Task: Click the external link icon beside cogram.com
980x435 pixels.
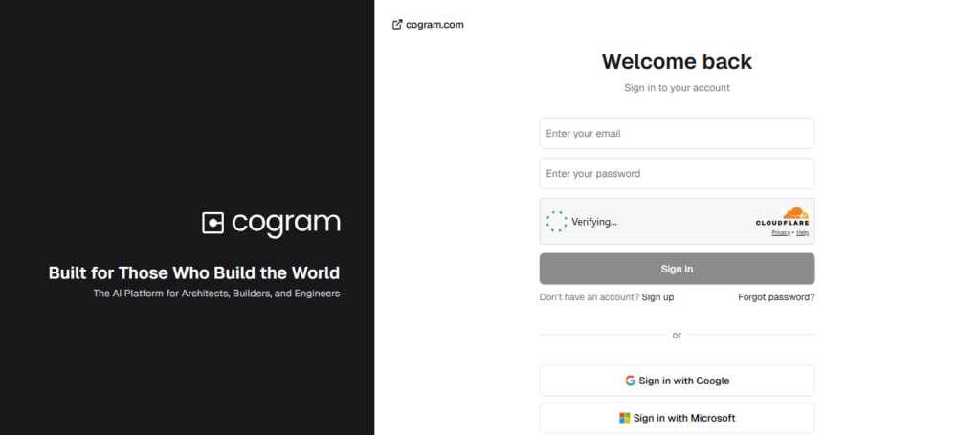Action: (x=397, y=25)
